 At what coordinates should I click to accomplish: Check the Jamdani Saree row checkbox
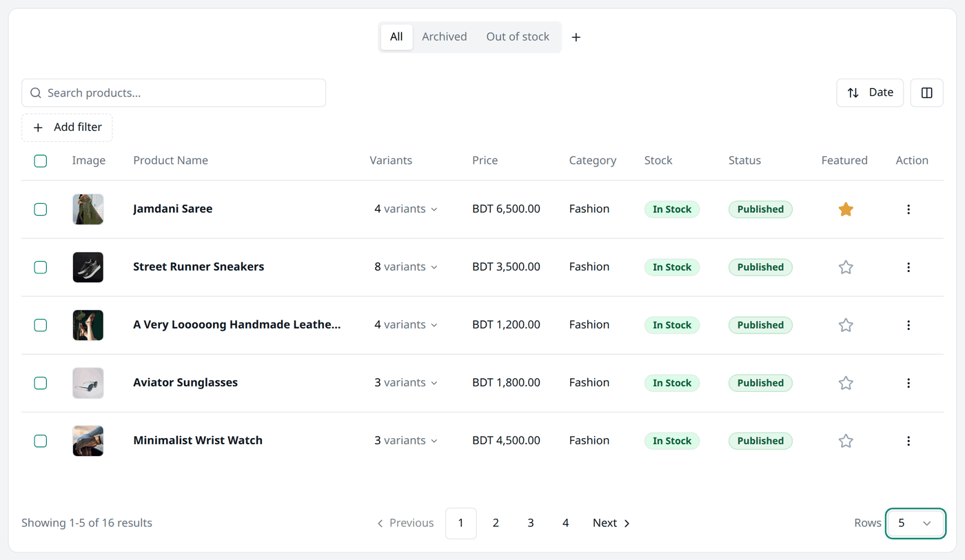(41, 209)
